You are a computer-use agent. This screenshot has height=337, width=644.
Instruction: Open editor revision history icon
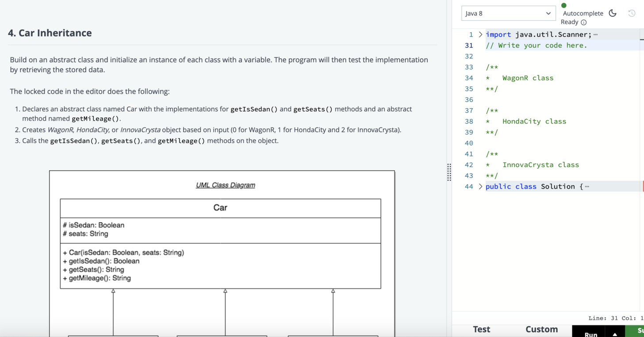point(632,13)
